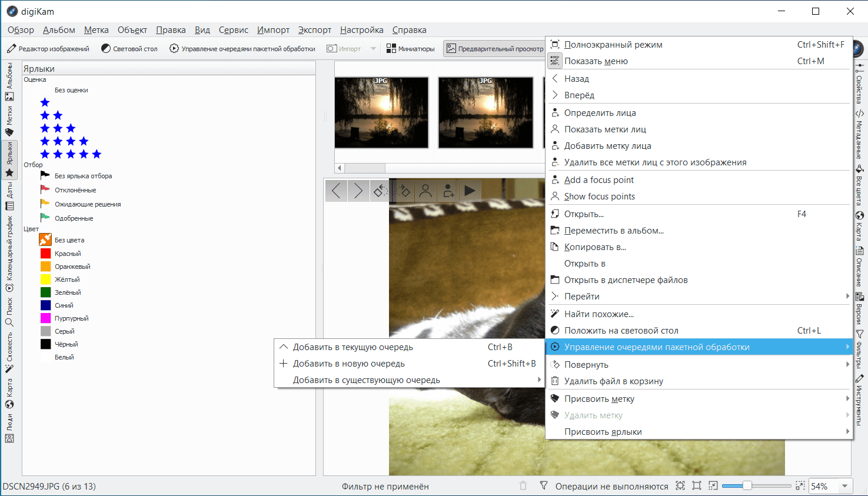Add a face tag via preview toolbar icon
Viewport: 868px width, 496px height.
tap(448, 191)
